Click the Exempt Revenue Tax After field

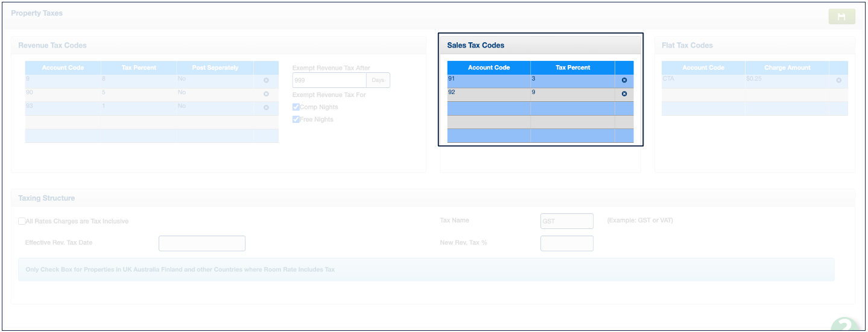329,80
